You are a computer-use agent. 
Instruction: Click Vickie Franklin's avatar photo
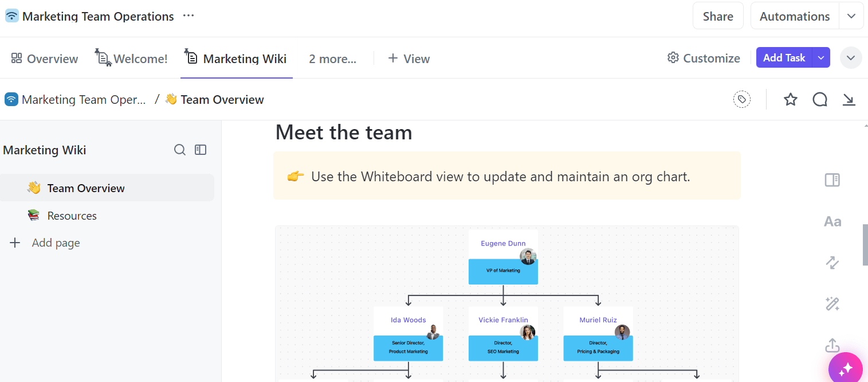(528, 333)
